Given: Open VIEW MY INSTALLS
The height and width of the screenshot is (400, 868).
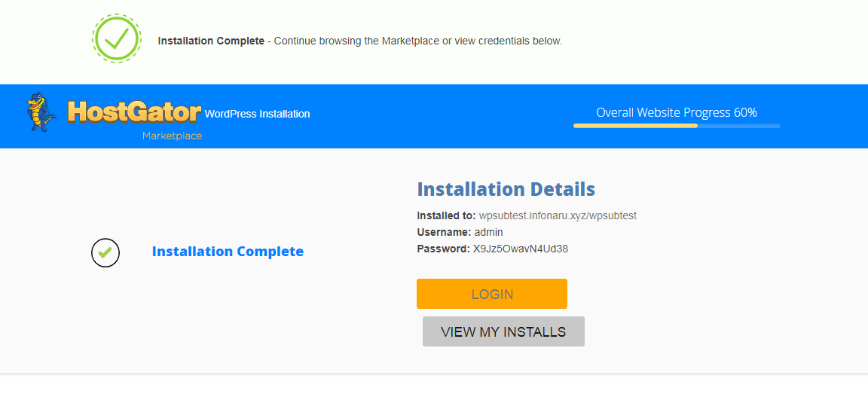Looking at the screenshot, I should [x=503, y=331].
